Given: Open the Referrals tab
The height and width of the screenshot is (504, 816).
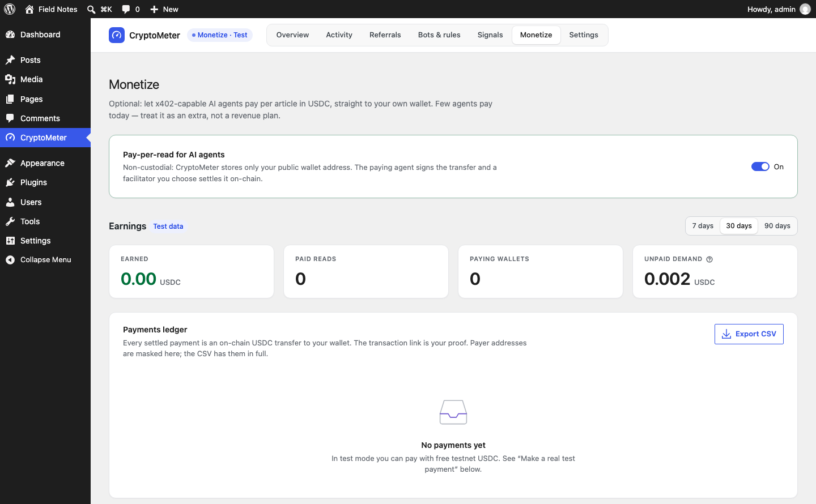Looking at the screenshot, I should 385,35.
